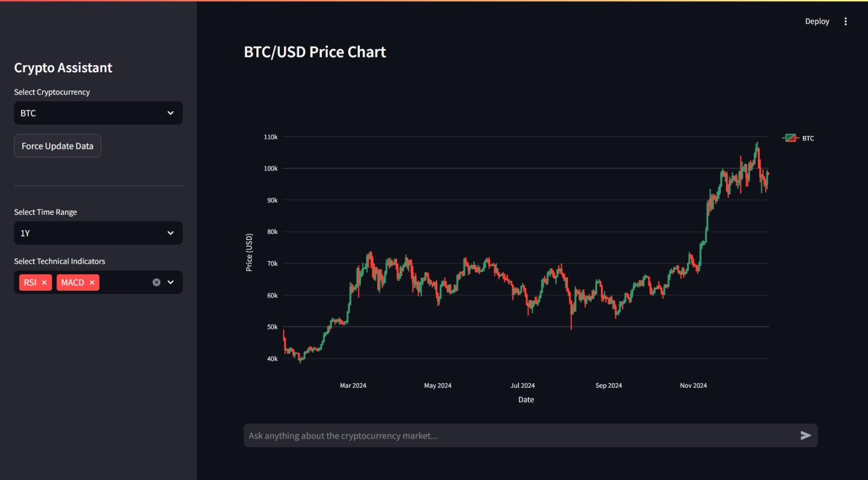Click the Nov 2024 x-axis label
The width and height of the screenshot is (868, 480).
coord(693,386)
